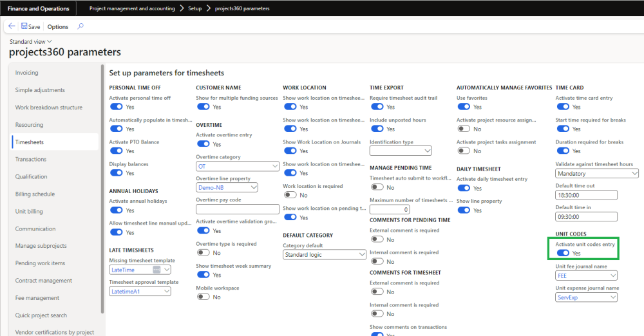Viewport: 644px width, 336px height.
Task: Click Project management and accounting breadcrumb
Action: (132, 8)
